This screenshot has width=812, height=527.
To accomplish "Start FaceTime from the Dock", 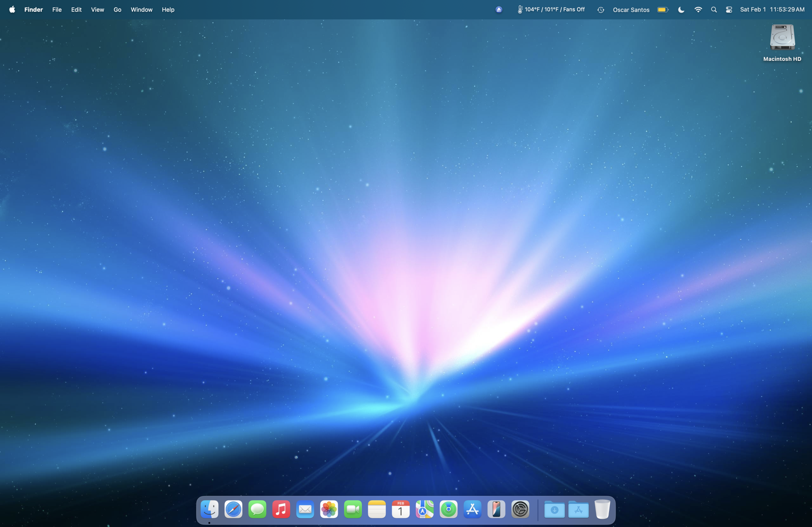I will point(353,509).
